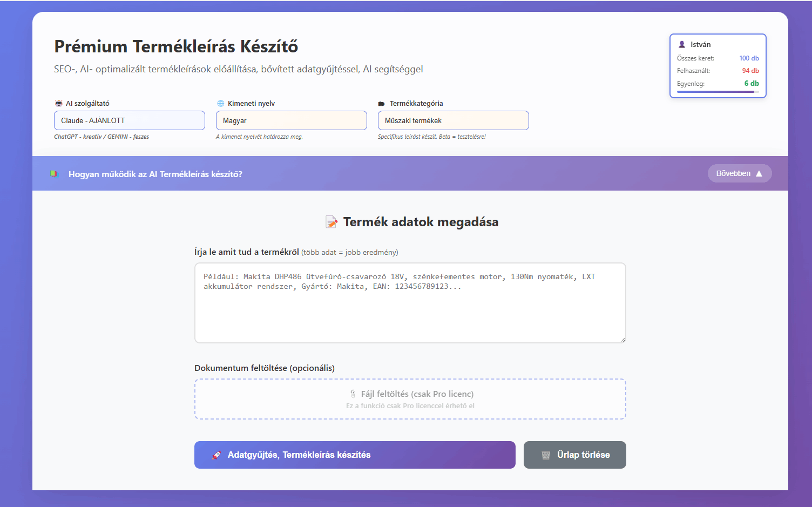Click the robot icon beside AI szolgáltató

point(58,103)
